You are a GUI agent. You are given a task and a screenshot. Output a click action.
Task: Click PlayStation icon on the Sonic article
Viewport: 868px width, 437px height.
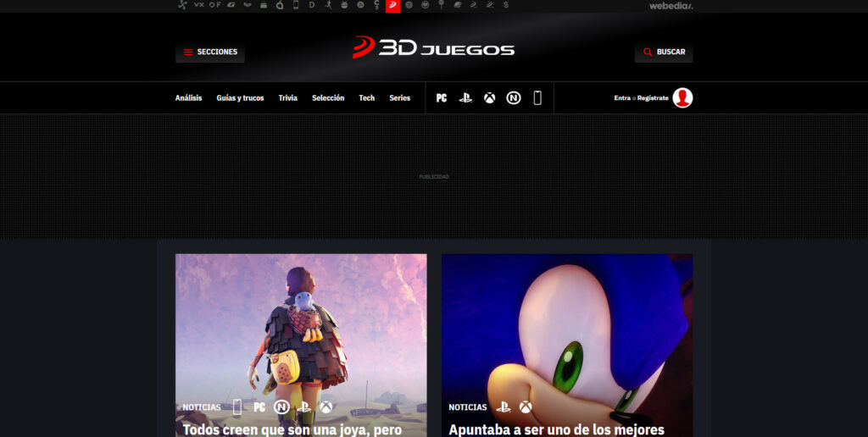504,407
